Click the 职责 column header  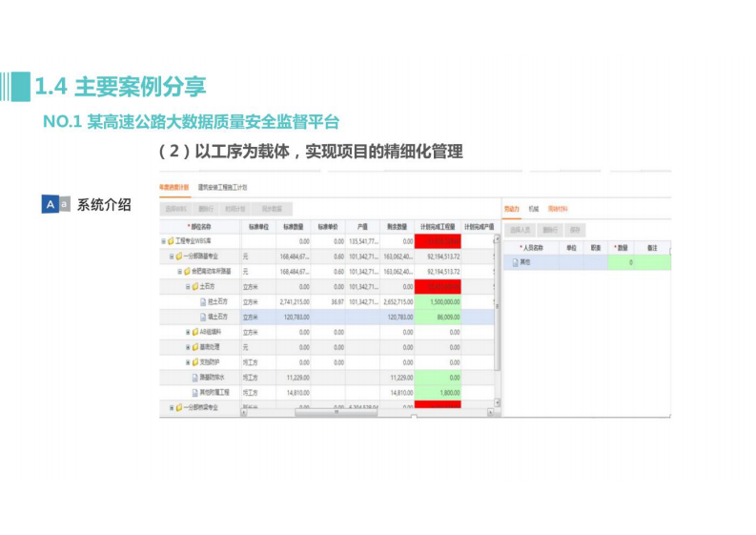click(x=596, y=248)
